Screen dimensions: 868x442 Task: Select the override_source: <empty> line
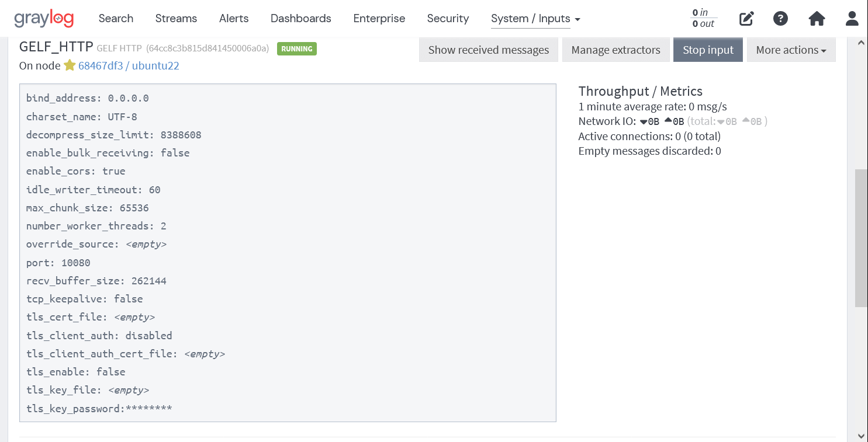point(96,244)
